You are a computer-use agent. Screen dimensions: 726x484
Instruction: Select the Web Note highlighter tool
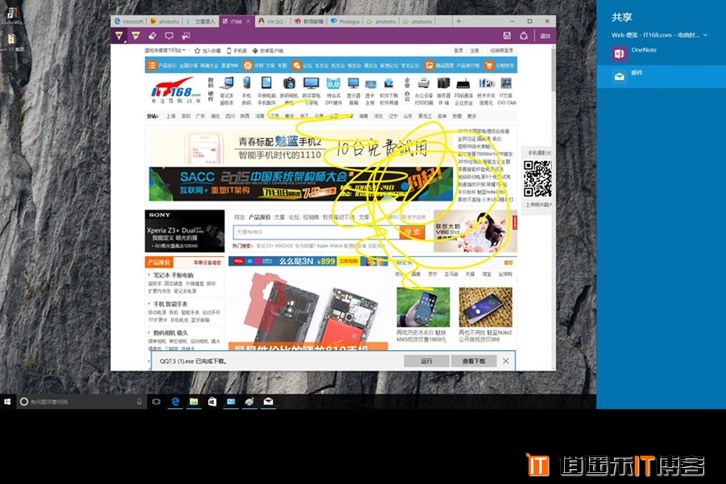click(x=136, y=36)
